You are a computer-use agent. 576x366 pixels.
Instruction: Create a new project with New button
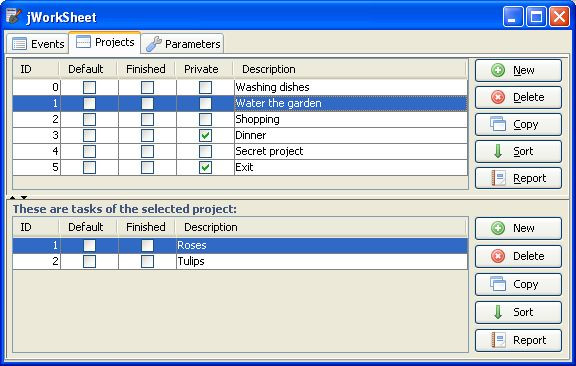coord(518,70)
